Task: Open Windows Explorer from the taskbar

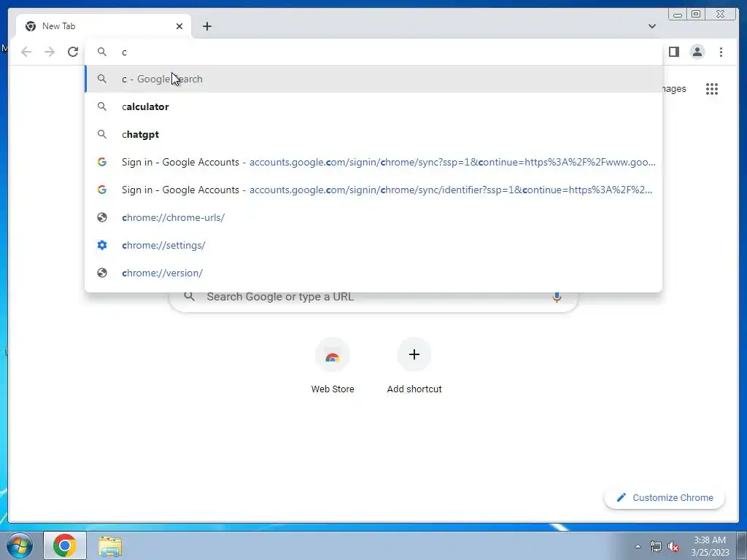Action: (x=110, y=545)
